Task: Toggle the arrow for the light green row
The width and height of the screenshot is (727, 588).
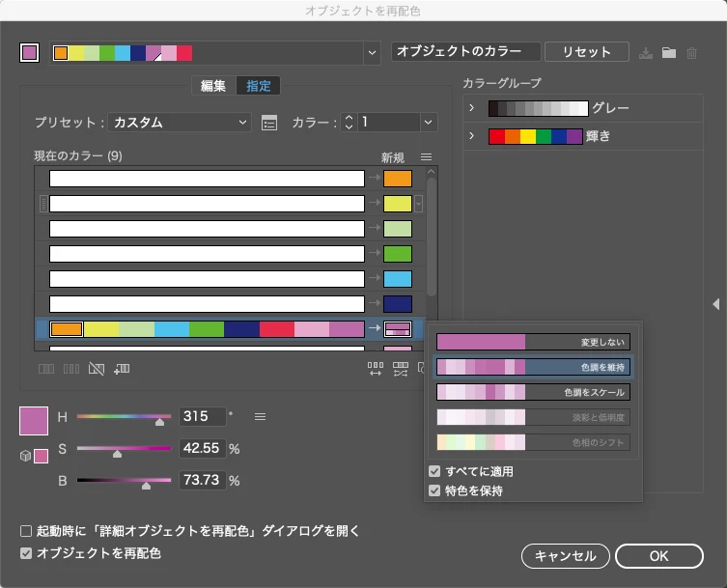Action: click(375, 228)
